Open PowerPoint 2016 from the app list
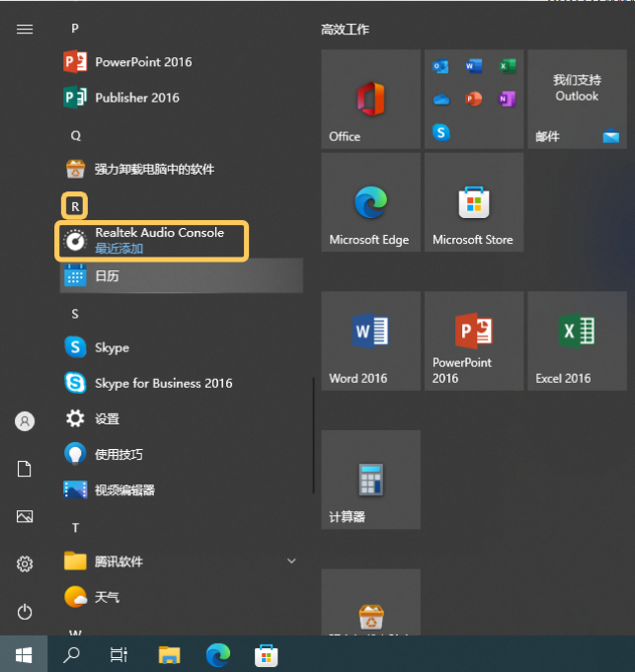 tap(181, 62)
